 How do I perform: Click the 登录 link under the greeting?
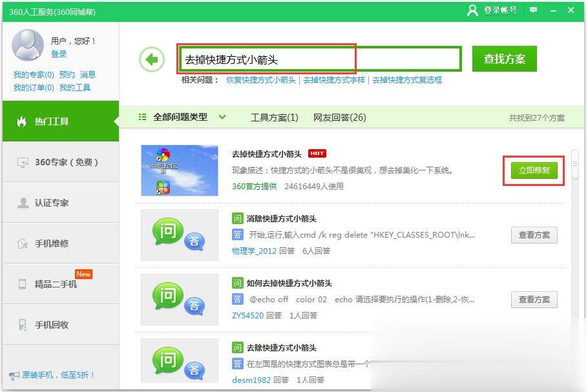coord(59,54)
